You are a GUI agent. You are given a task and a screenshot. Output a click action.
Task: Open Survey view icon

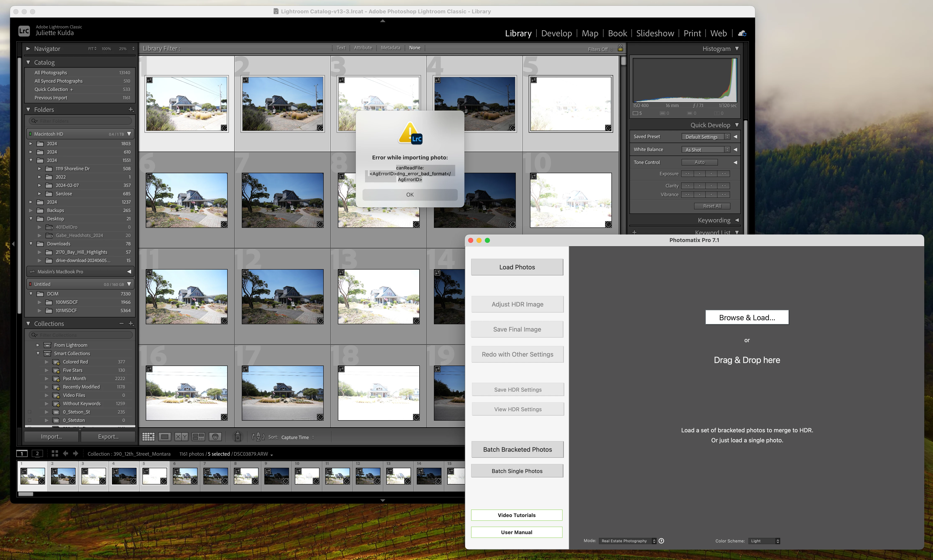click(x=198, y=437)
